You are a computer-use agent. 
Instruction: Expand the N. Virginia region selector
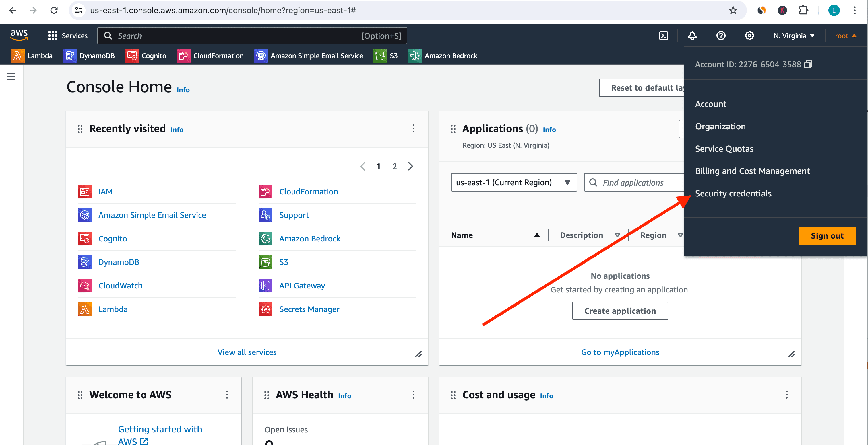coord(794,36)
